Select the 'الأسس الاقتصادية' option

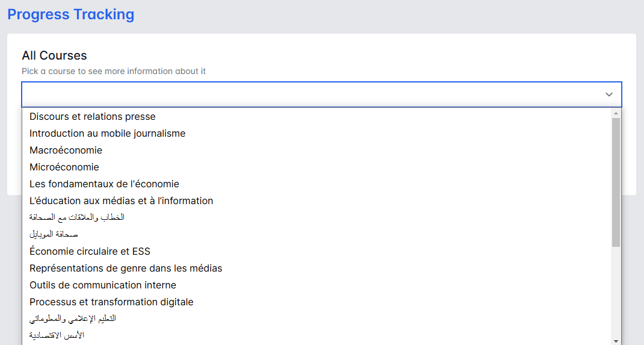tap(57, 335)
